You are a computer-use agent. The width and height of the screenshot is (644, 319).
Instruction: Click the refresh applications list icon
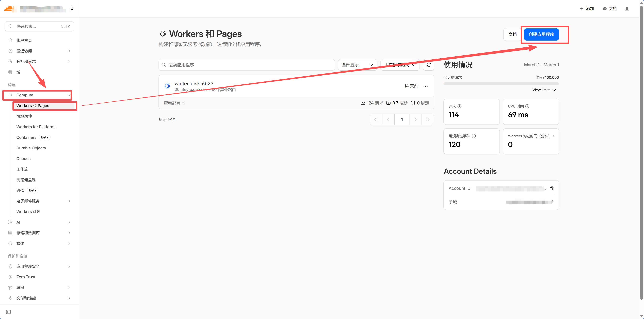(x=428, y=65)
